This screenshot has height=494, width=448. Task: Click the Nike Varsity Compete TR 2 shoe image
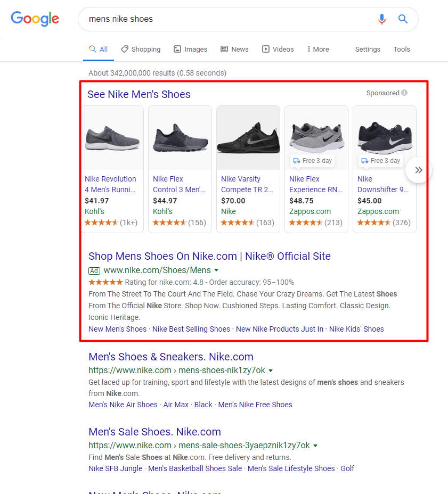point(248,138)
